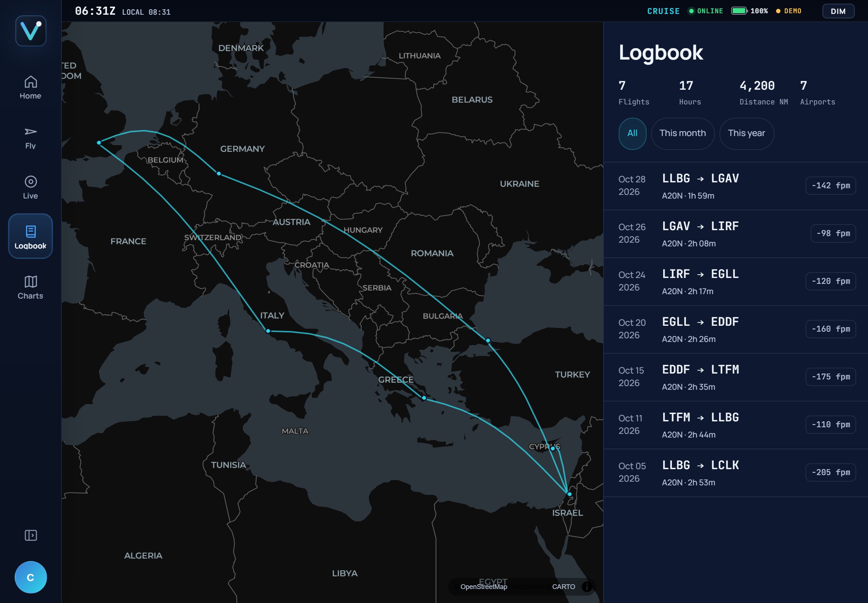868x603 pixels.
Task: Select the Logbook sidebar item
Action: coord(31,236)
